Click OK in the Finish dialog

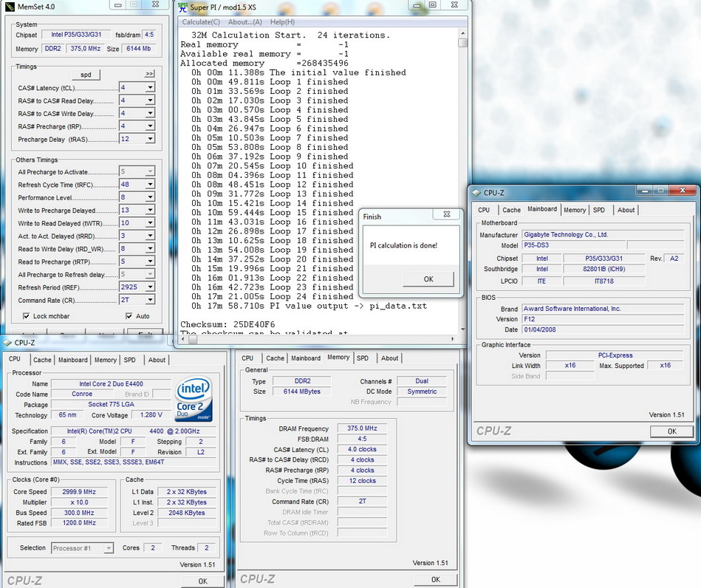tap(428, 279)
